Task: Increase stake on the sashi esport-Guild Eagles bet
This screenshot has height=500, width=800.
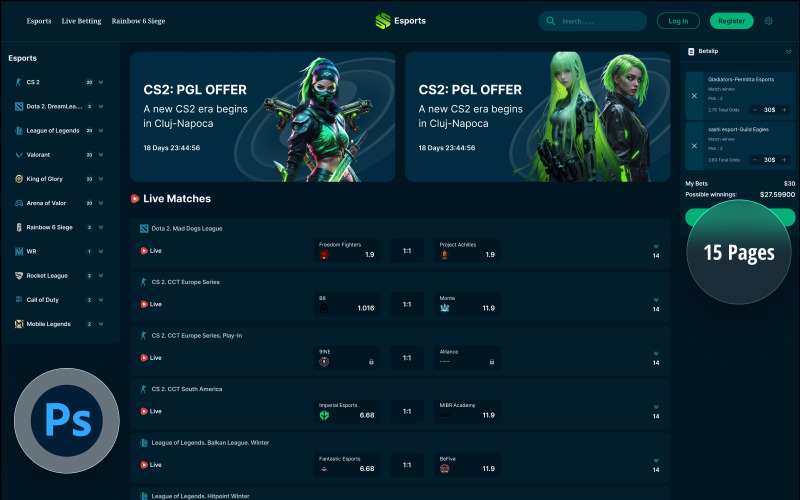Action: click(784, 160)
